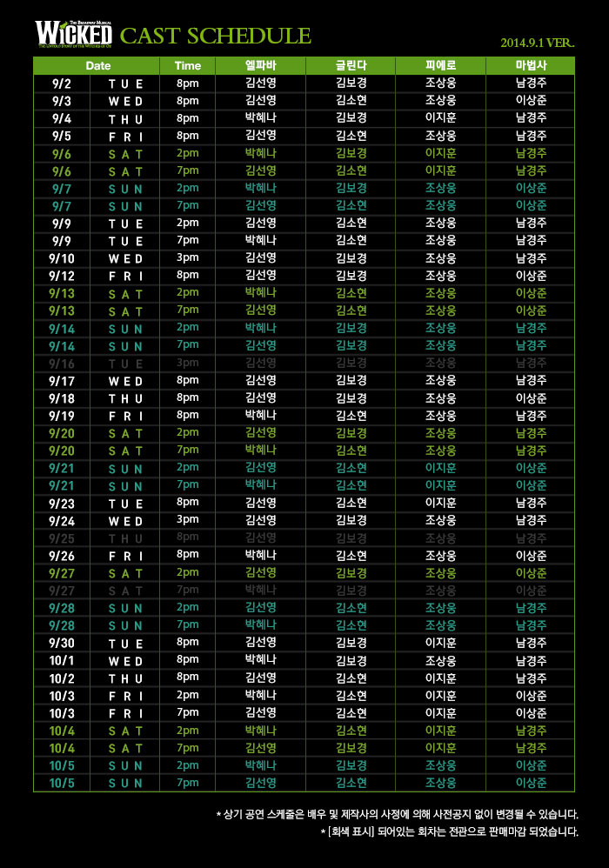Click 박혜나 in the 9/4 row
609x868 pixels.
[x=261, y=118]
